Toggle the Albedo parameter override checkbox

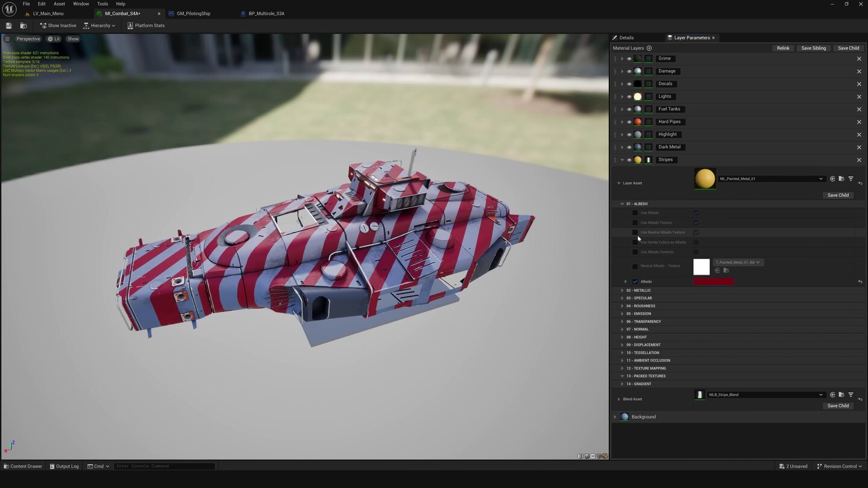point(635,281)
